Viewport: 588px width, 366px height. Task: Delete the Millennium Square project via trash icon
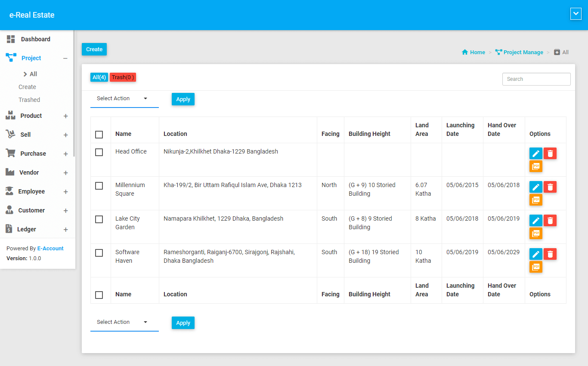tap(550, 187)
